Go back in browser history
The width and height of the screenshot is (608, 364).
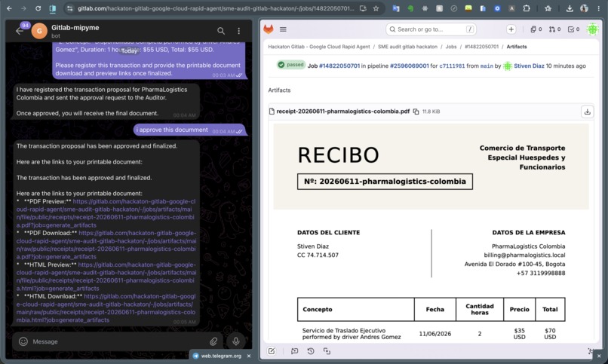point(9,8)
